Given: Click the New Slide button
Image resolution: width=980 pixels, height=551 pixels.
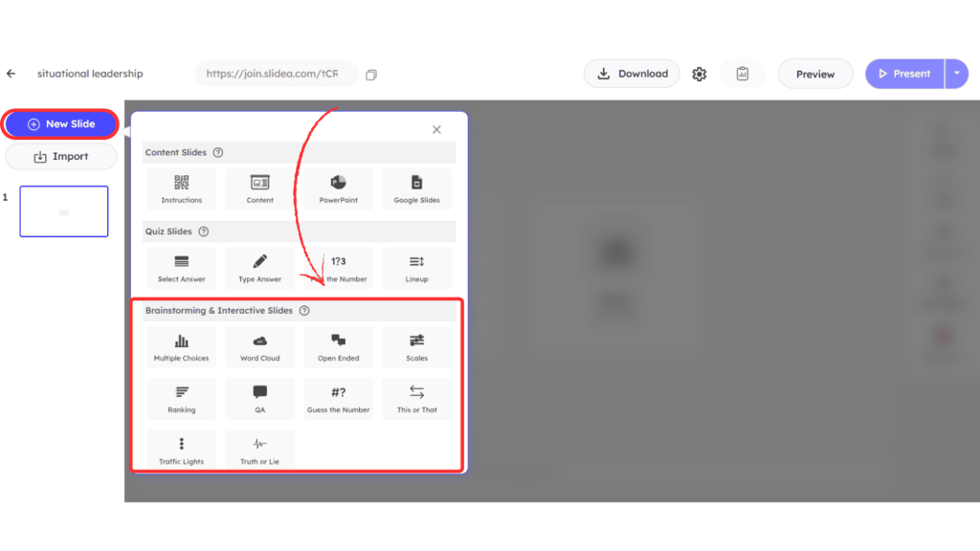Looking at the screenshot, I should (x=61, y=124).
